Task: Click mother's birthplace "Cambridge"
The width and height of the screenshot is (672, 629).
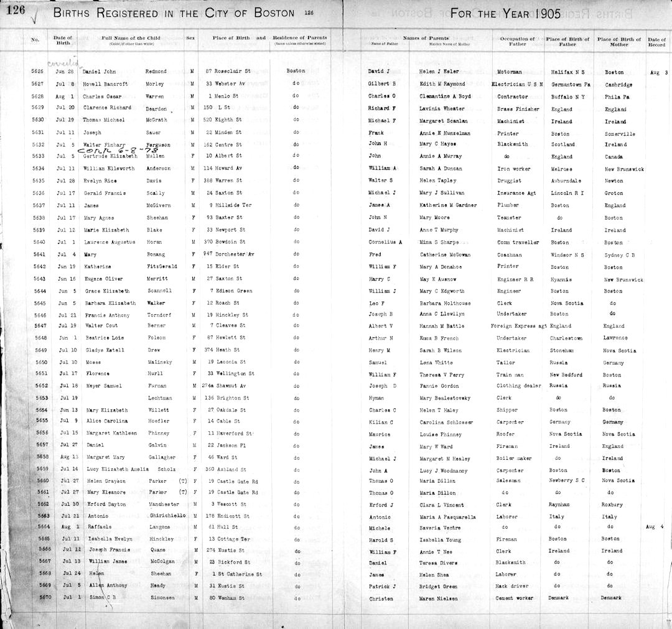Action: pos(618,85)
